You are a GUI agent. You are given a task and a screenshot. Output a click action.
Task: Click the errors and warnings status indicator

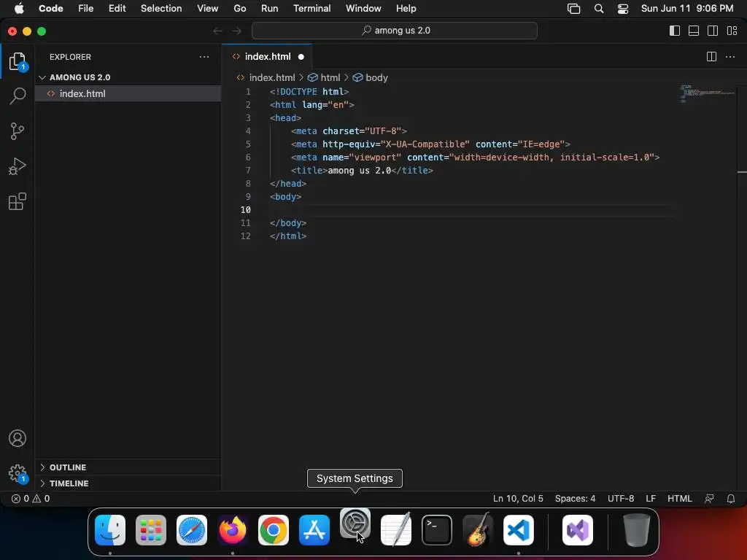pos(31,499)
